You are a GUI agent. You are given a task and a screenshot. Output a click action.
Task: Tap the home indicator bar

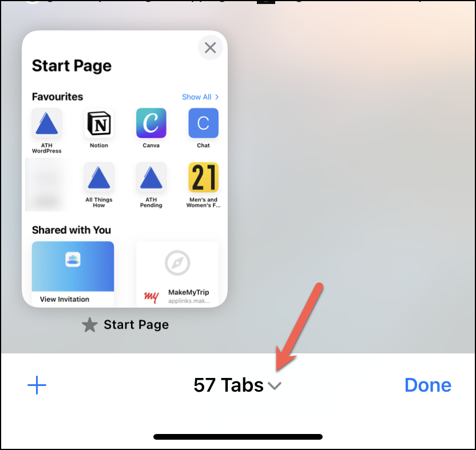[x=238, y=437]
